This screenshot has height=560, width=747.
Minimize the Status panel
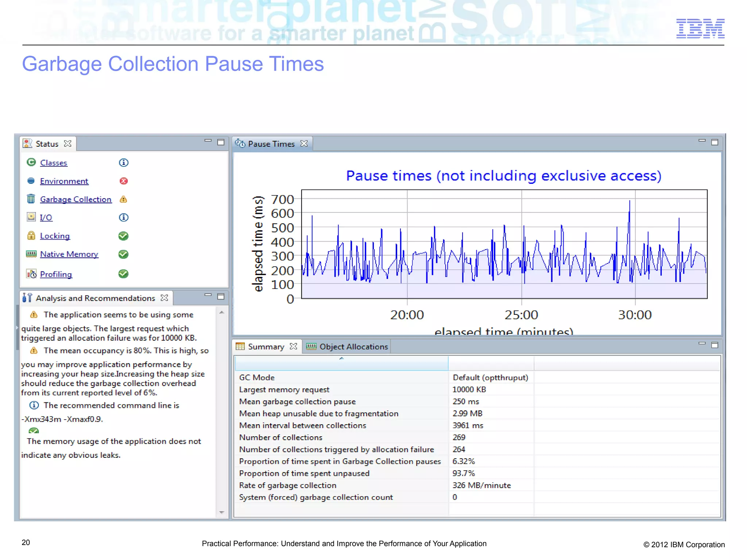coord(208,140)
